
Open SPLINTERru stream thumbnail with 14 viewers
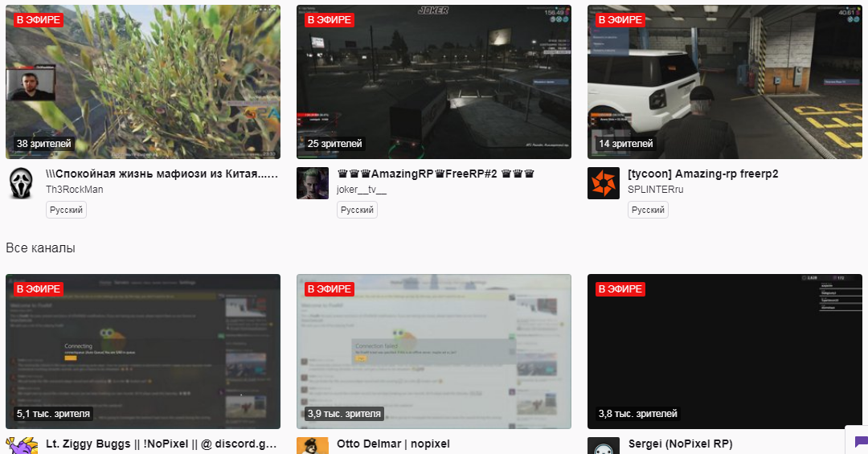pos(725,82)
